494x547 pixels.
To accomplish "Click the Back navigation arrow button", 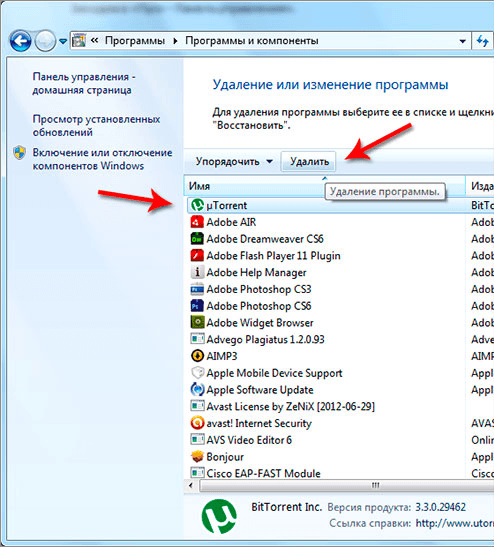I will point(21,41).
